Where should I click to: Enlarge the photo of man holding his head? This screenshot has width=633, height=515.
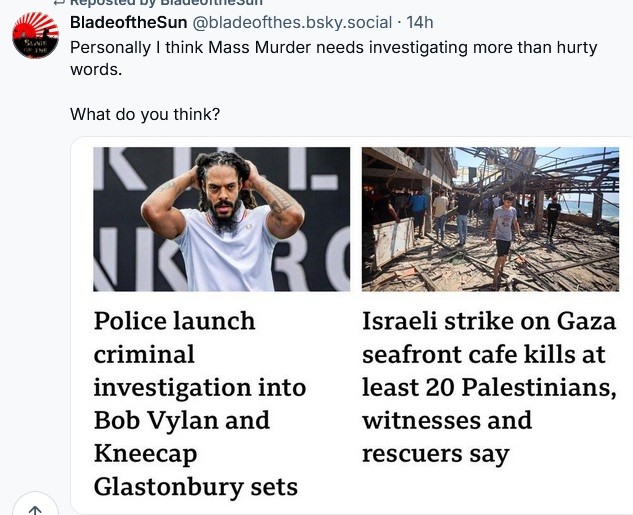coord(221,219)
